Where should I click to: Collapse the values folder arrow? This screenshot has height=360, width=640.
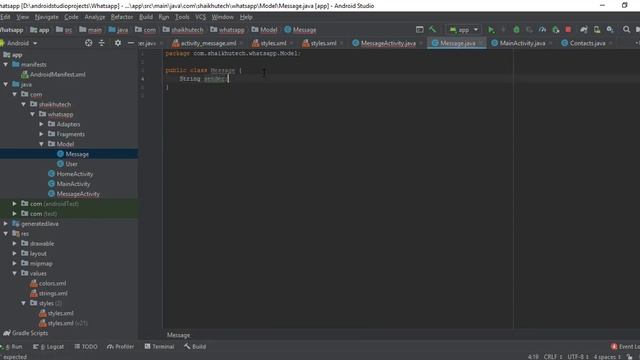[15, 273]
